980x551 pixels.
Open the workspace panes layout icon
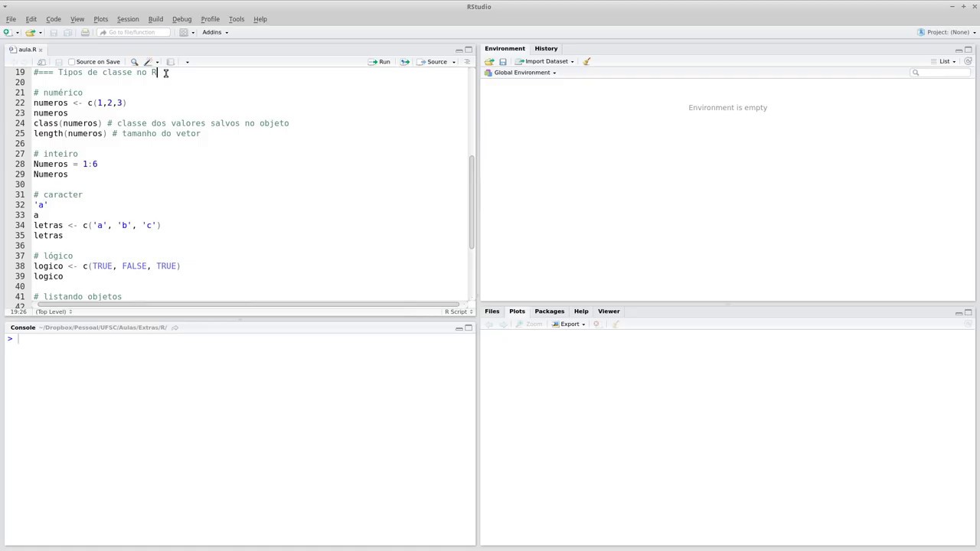[x=184, y=32]
